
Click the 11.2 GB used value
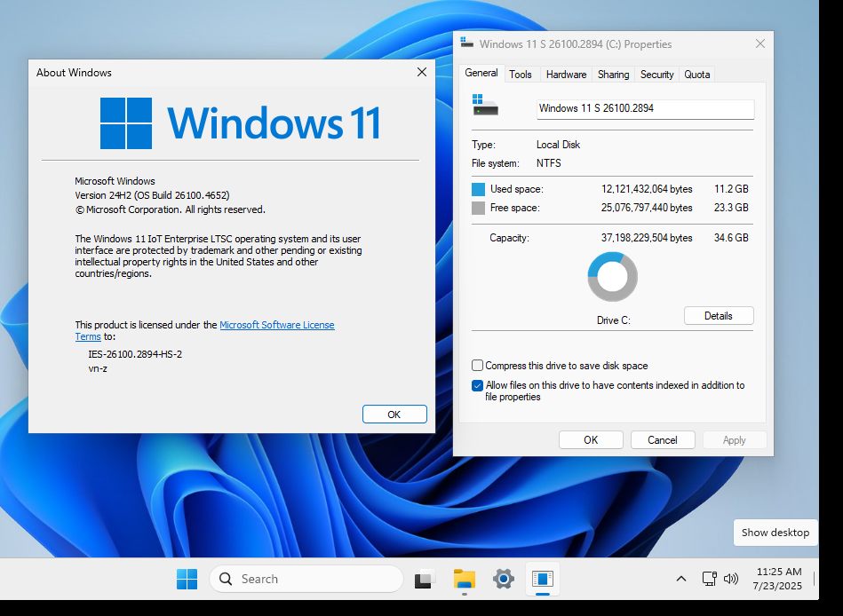coord(731,189)
